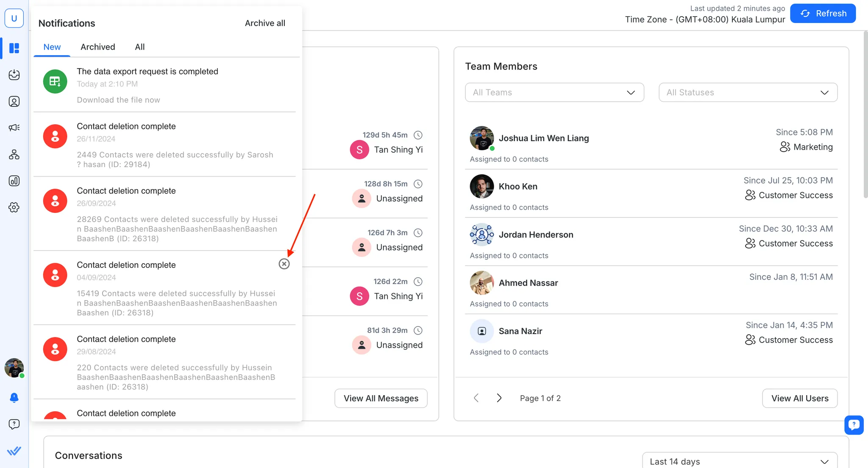Expand the All Statuses dropdown
This screenshot has width=868, height=468.
coord(748,92)
